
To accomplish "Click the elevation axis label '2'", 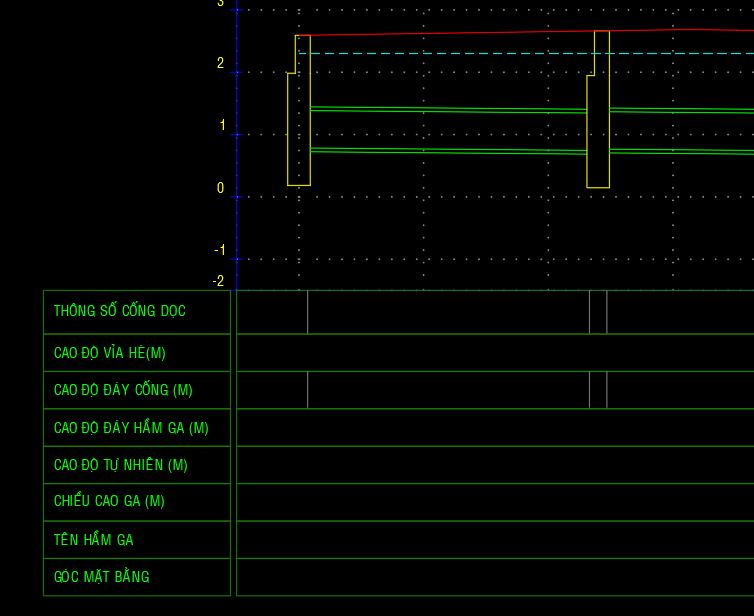I will coord(220,63).
